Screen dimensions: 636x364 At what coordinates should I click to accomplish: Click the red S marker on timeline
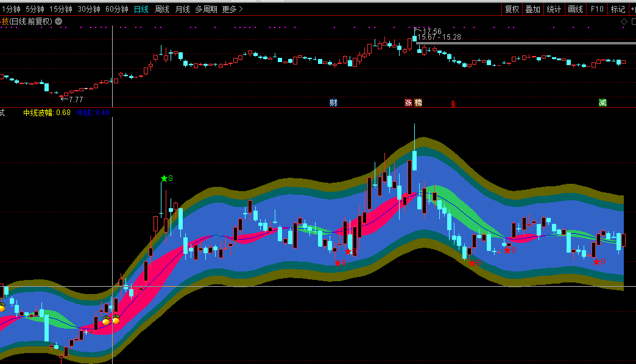453,103
